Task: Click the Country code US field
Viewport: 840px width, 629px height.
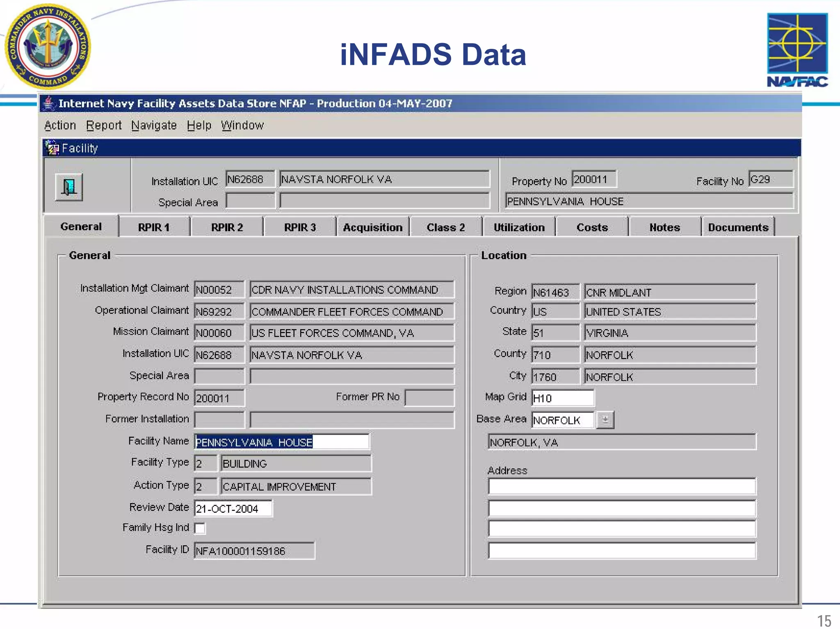Action: click(556, 312)
